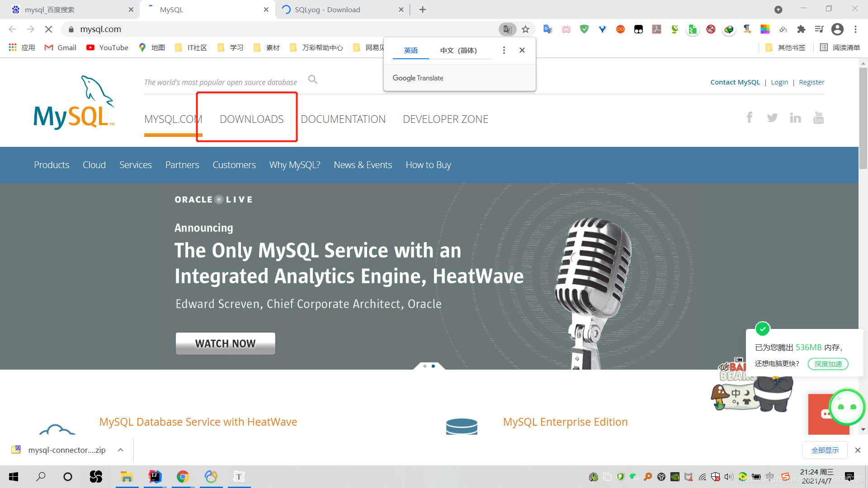
Task: Open the News & Events menu item
Action: 363,165
